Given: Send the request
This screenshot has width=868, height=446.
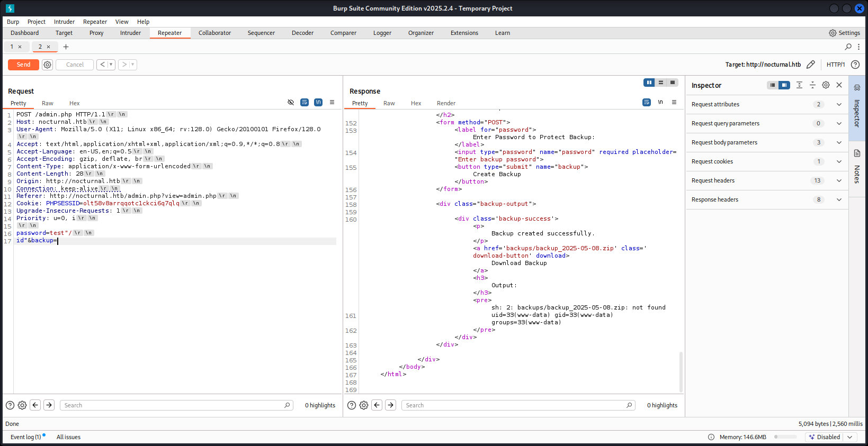Looking at the screenshot, I should pyautogui.click(x=23, y=65).
